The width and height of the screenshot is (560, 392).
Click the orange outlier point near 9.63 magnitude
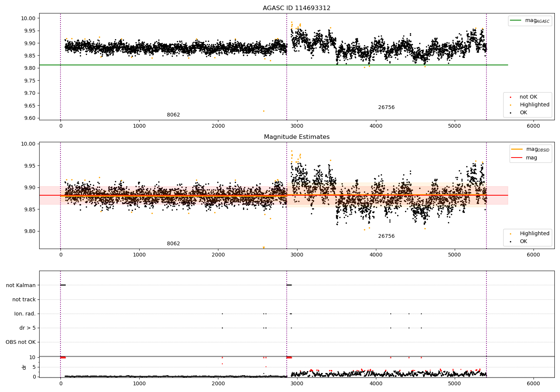(264, 111)
